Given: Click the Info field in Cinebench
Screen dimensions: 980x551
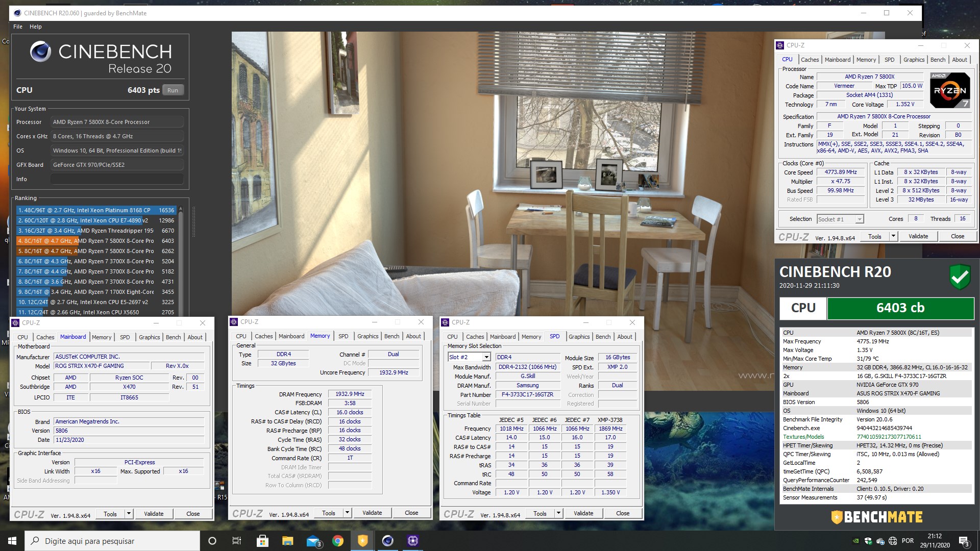Looking at the screenshot, I should [x=117, y=179].
